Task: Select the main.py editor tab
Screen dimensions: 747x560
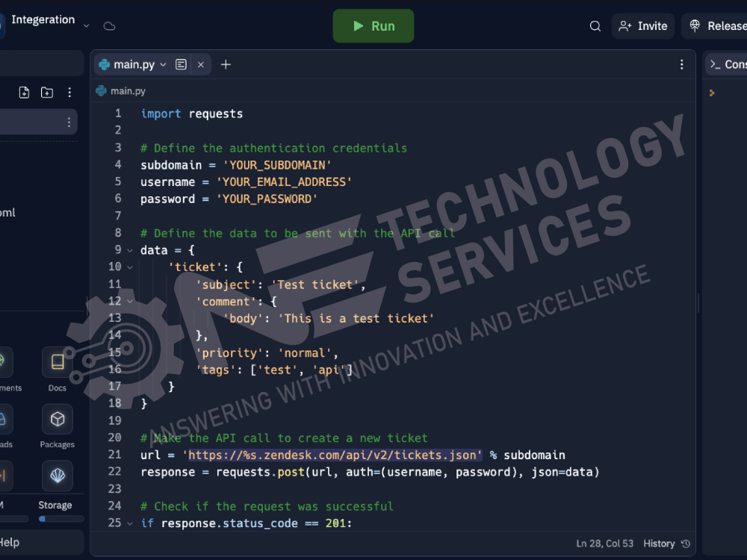Action: coord(132,65)
